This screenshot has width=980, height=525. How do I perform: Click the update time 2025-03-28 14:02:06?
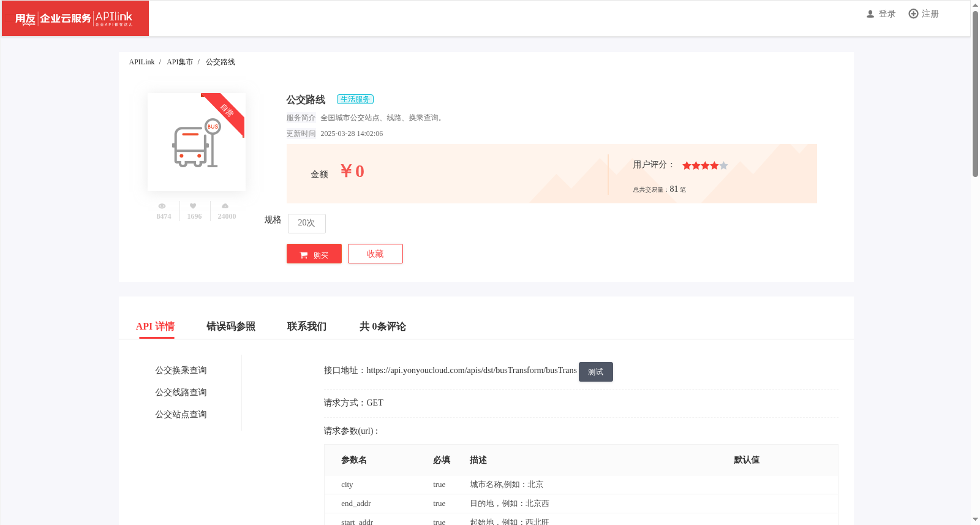tap(352, 134)
